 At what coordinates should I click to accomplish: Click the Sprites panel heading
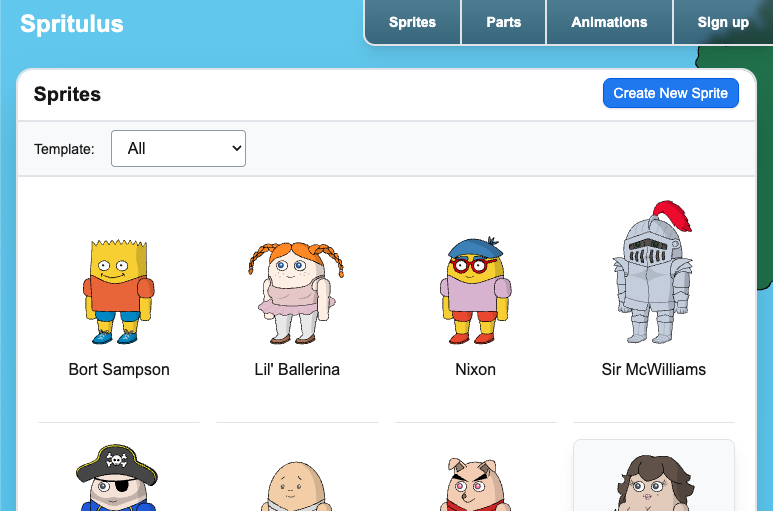(x=67, y=95)
